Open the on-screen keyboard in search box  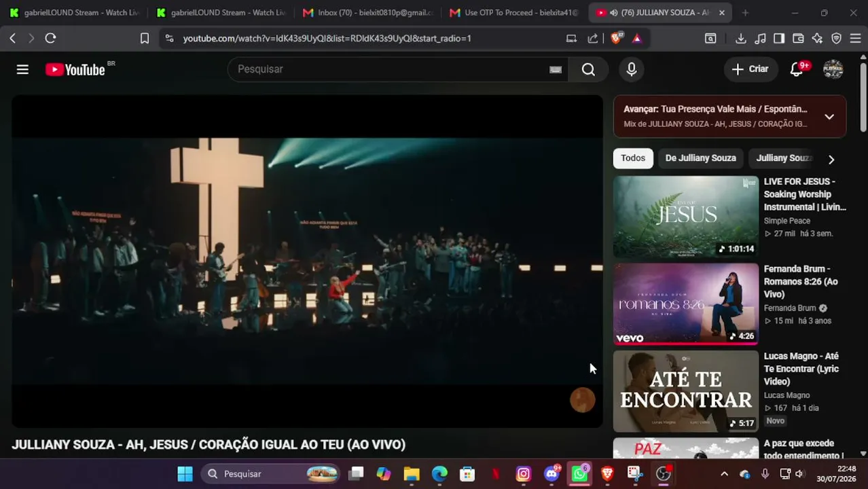pyautogui.click(x=556, y=69)
